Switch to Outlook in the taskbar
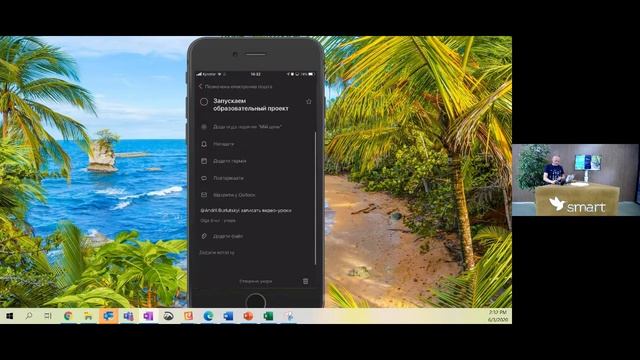This screenshot has width=640, height=360. [108, 316]
